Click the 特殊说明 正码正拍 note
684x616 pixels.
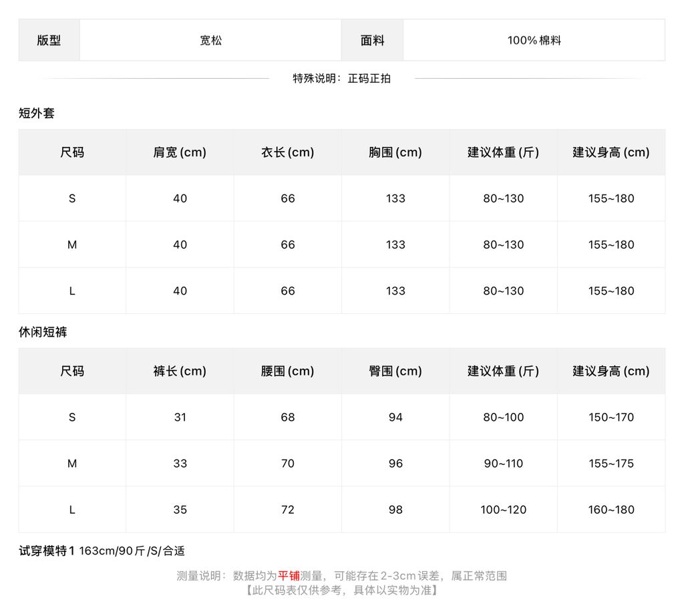341,79
